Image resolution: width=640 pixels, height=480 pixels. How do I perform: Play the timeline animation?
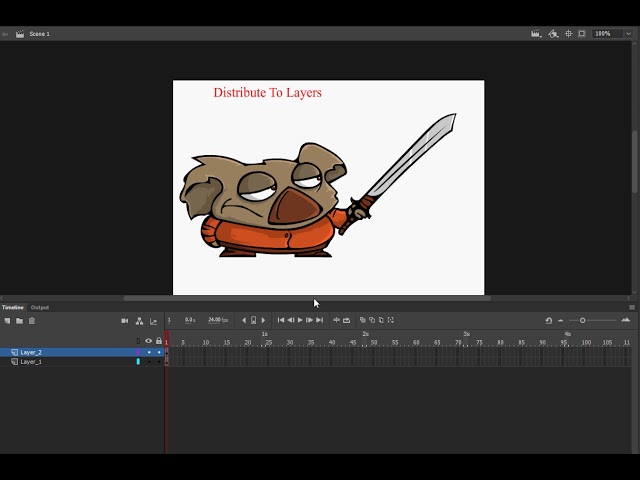coord(300,320)
